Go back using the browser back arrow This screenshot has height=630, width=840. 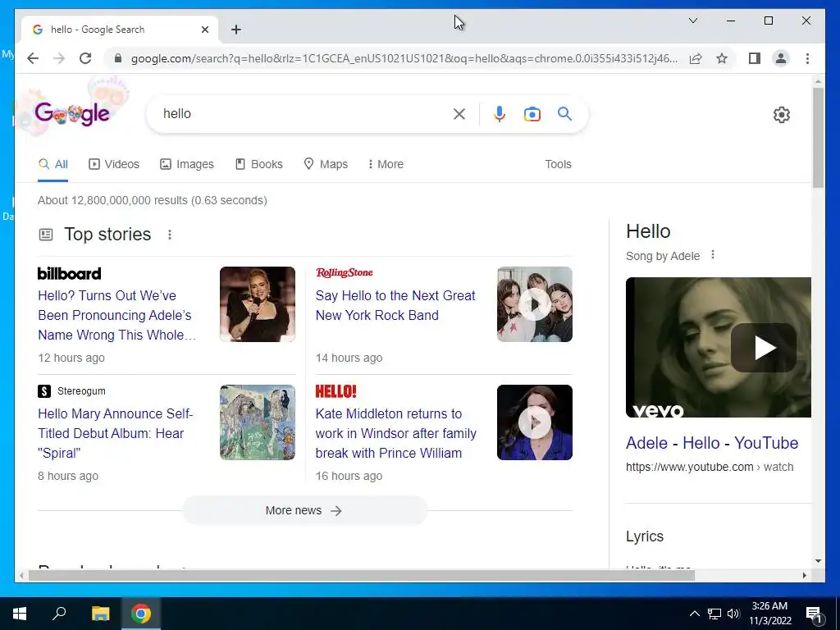point(33,58)
